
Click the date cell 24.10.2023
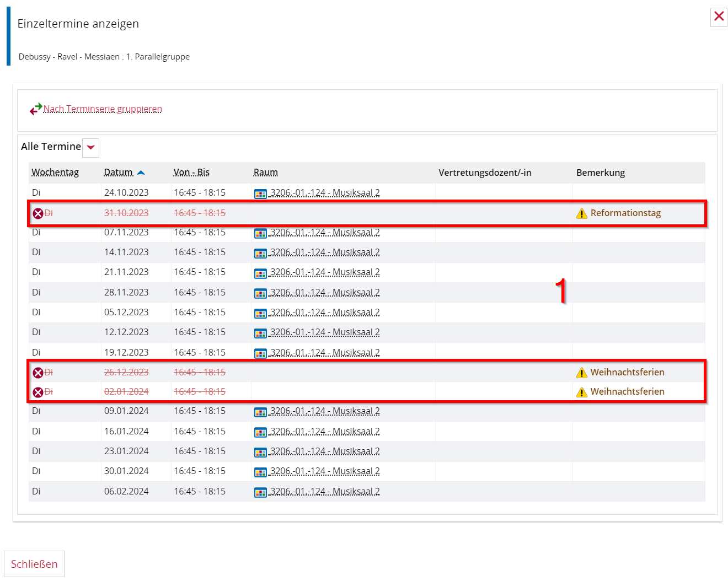tap(126, 193)
